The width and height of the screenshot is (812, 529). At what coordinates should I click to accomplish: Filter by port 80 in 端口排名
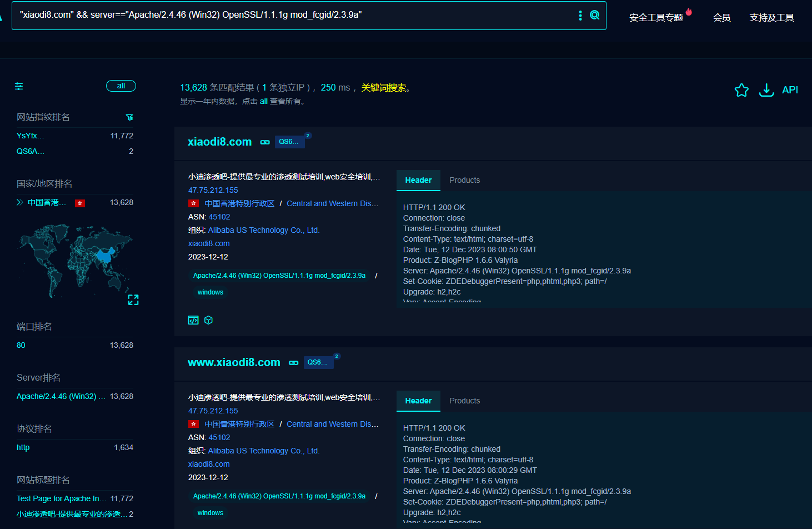(x=21, y=345)
